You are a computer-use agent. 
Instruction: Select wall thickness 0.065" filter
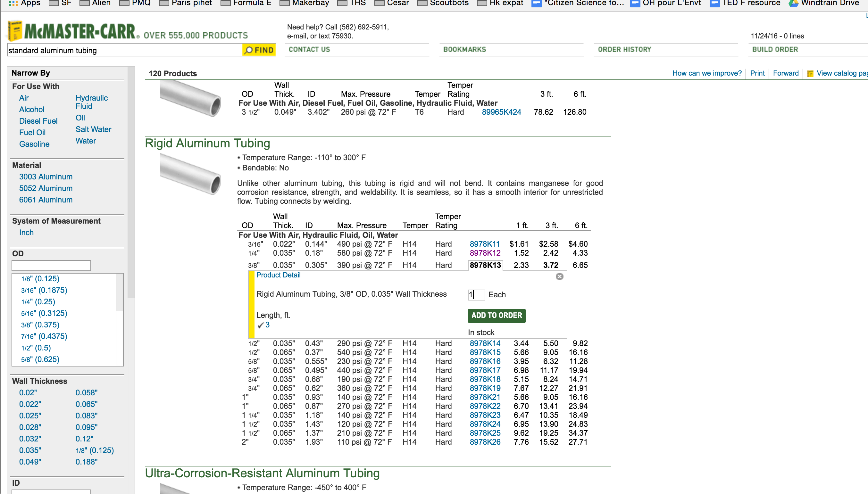point(86,404)
